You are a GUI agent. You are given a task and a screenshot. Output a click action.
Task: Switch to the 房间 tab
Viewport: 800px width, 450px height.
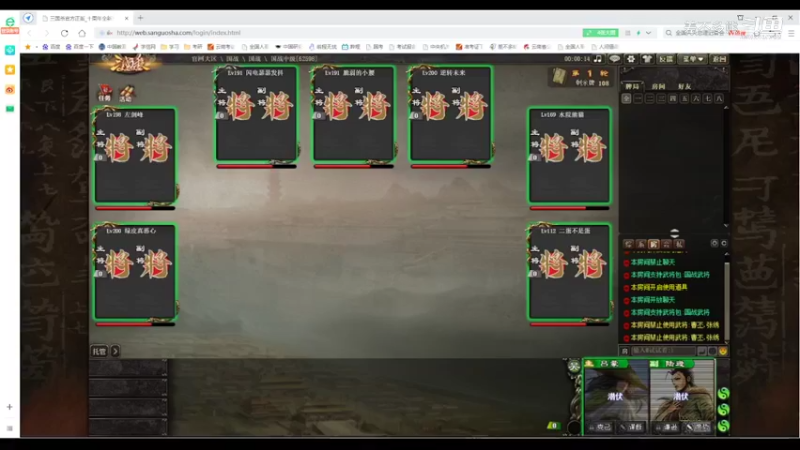coord(658,86)
